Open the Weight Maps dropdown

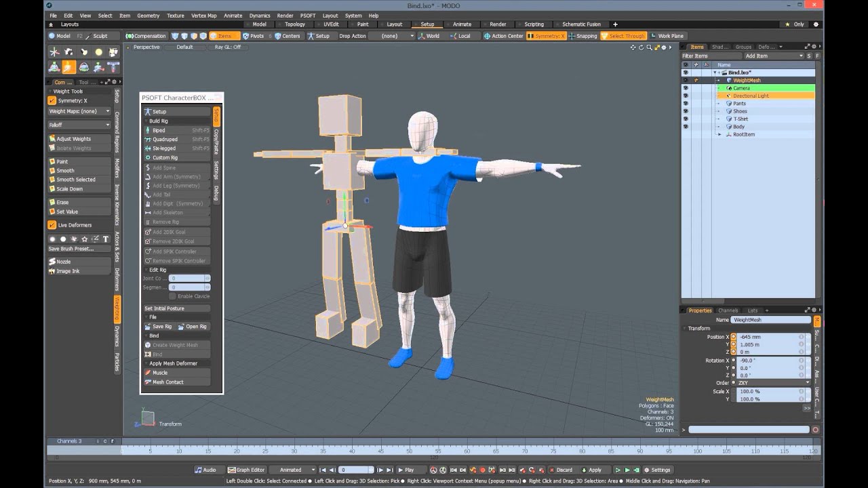79,111
